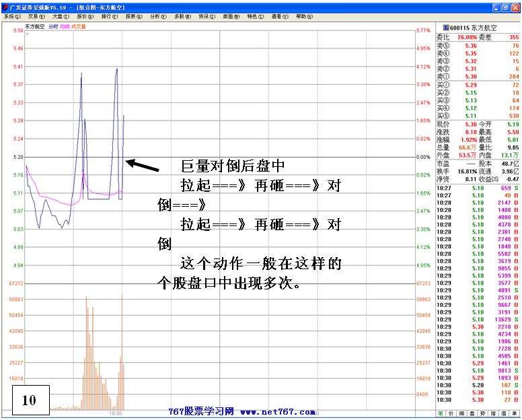Open the 版面 menu
The width and height of the screenshot is (522, 420).
click(x=231, y=16)
